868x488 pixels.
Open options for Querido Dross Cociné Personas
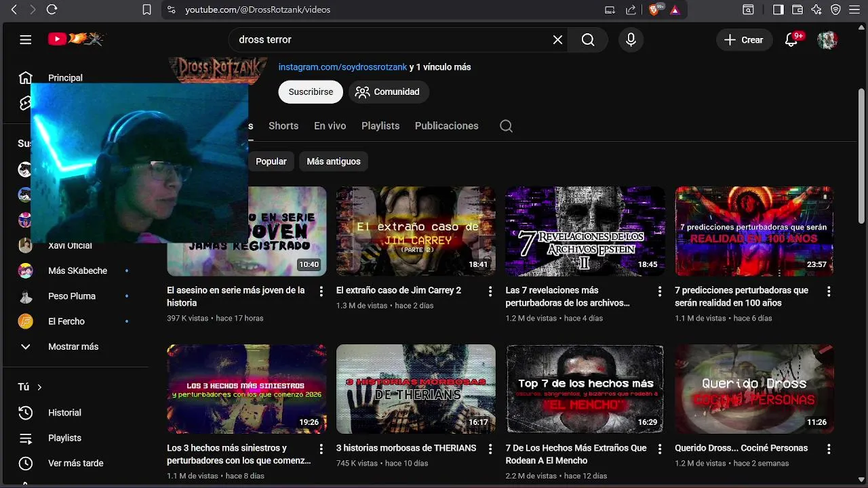(829, 449)
